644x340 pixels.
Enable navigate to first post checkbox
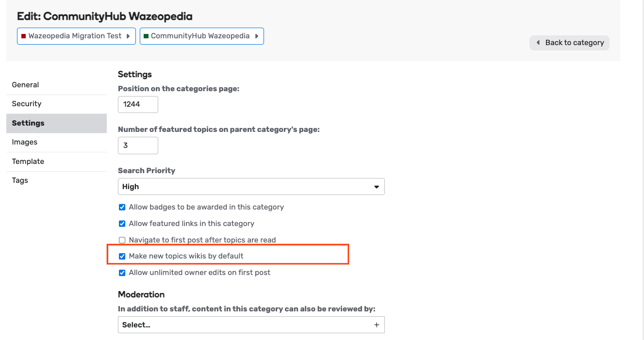point(122,240)
